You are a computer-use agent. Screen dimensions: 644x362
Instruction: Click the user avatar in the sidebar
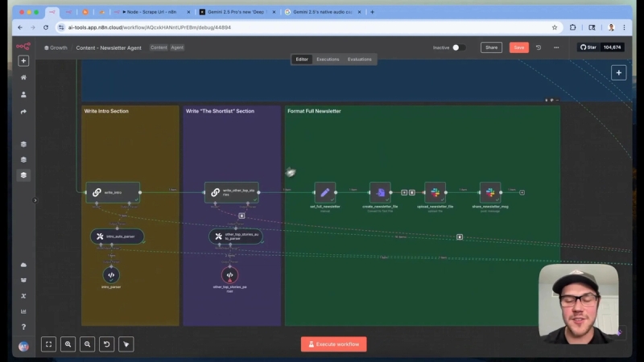pyautogui.click(x=23, y=347)
